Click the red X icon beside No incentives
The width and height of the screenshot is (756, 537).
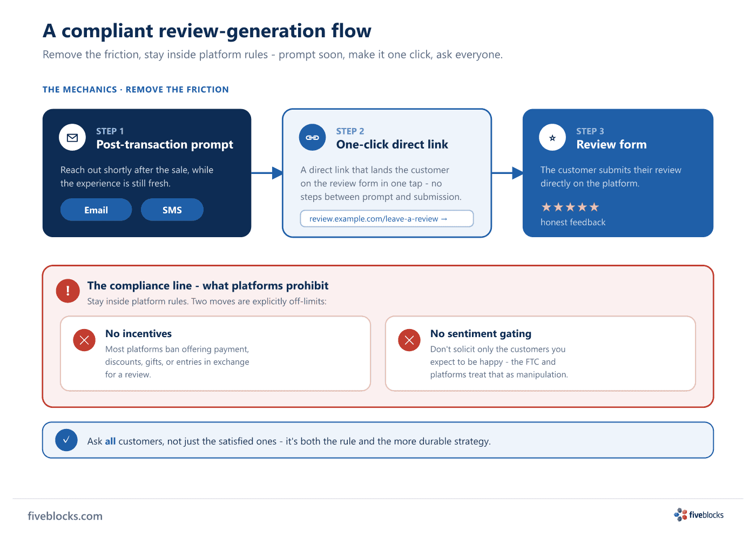84,340
